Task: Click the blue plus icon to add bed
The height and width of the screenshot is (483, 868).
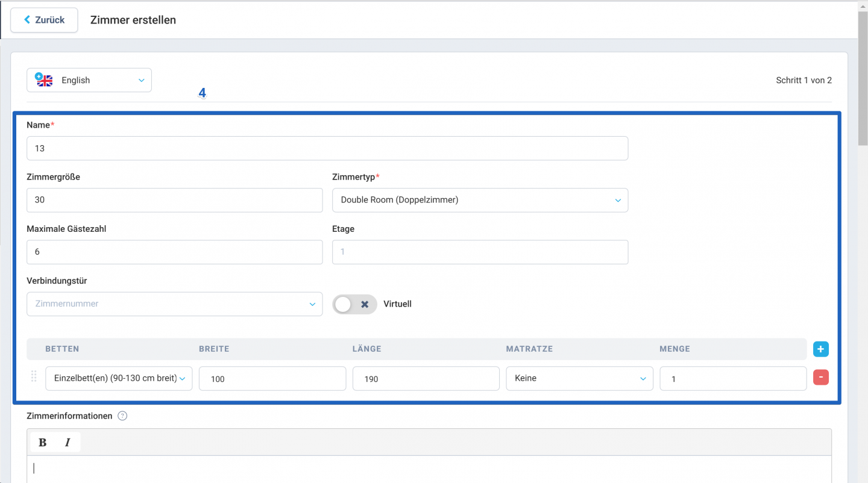Action: [x=820, y=349]
